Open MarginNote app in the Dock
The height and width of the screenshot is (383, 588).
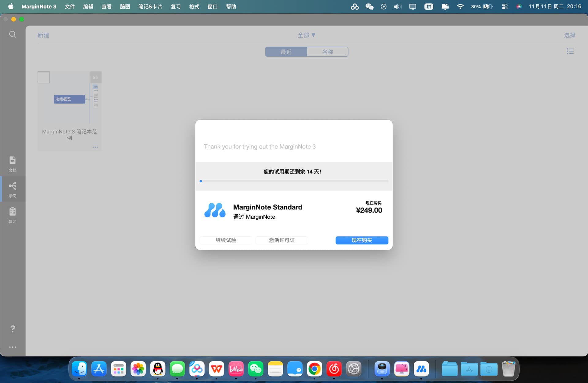pos(421,369)
